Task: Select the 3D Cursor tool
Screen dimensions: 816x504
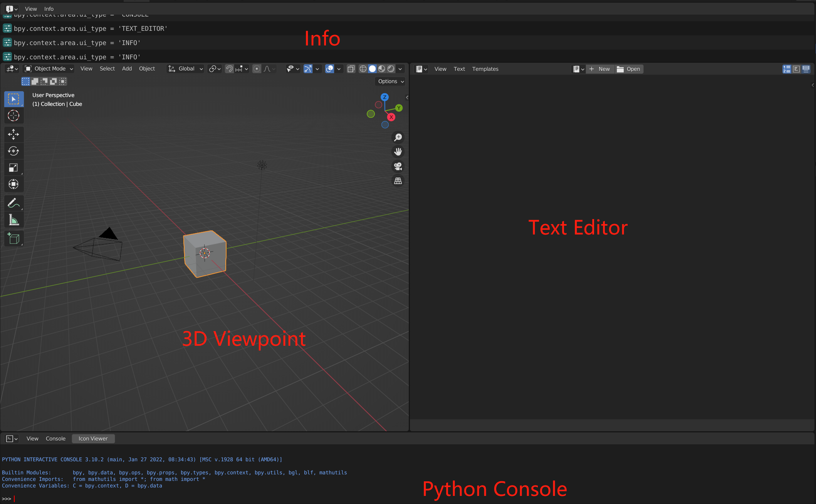Action: coord(13,116)
